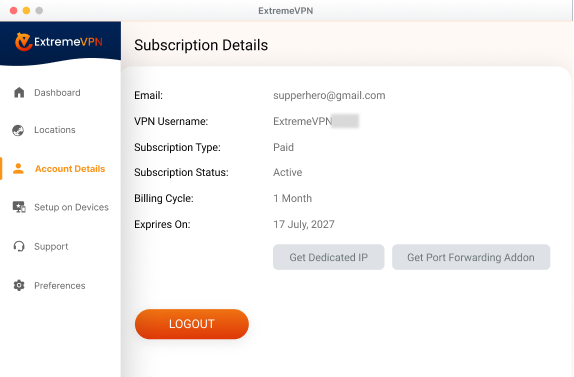
Task: Log out with the LOGOUT button
Action: click(x=192, y=324)
